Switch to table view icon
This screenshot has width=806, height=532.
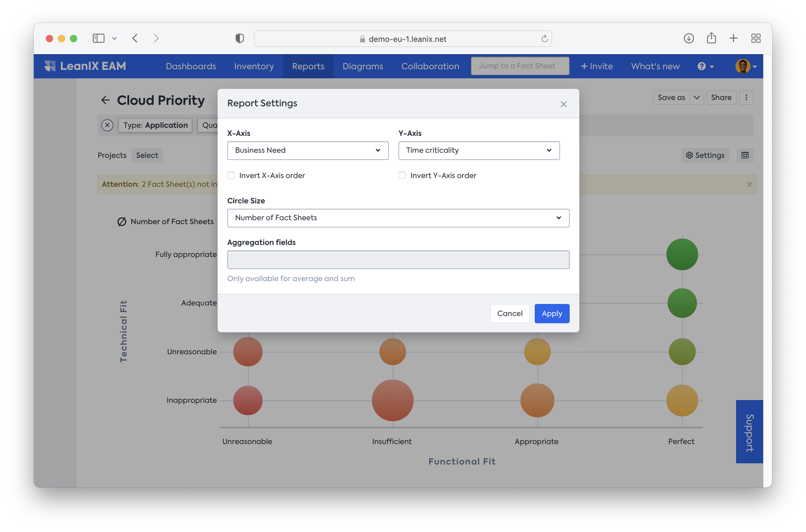click(745, 155)
